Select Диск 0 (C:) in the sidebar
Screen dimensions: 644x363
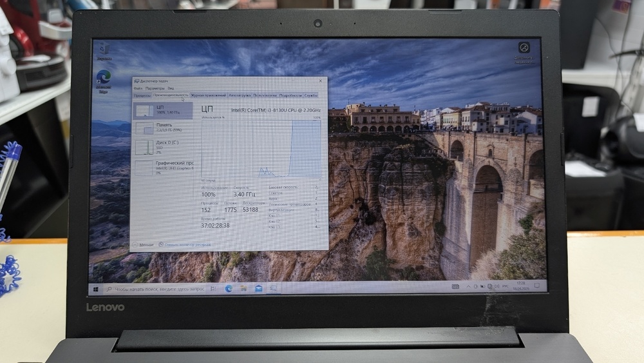point(163,147)
